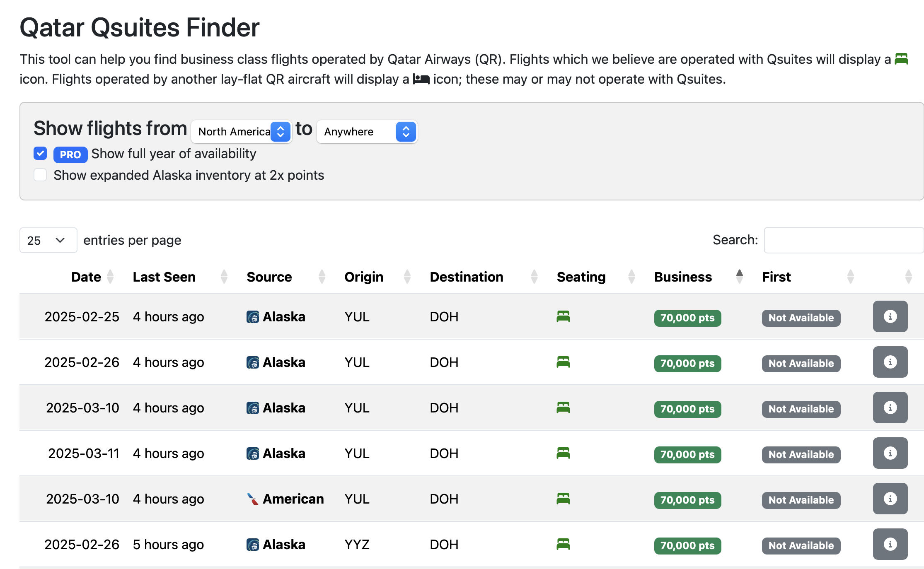Viewport: 924px width, 569px height.
Task: Click DOH destination in 2025-02-25 row
Action: click(x=444, y=317)
